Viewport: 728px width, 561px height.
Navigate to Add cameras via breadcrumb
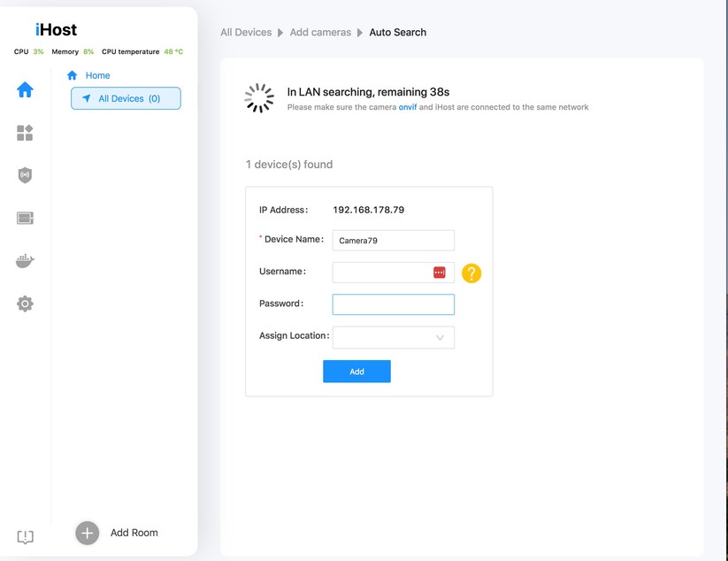(320, 32)
